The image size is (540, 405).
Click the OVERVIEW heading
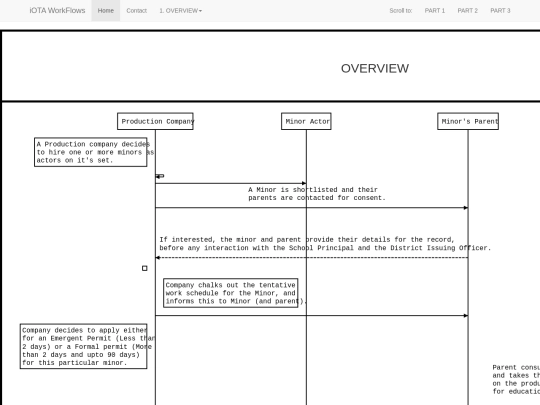[375, 69]
